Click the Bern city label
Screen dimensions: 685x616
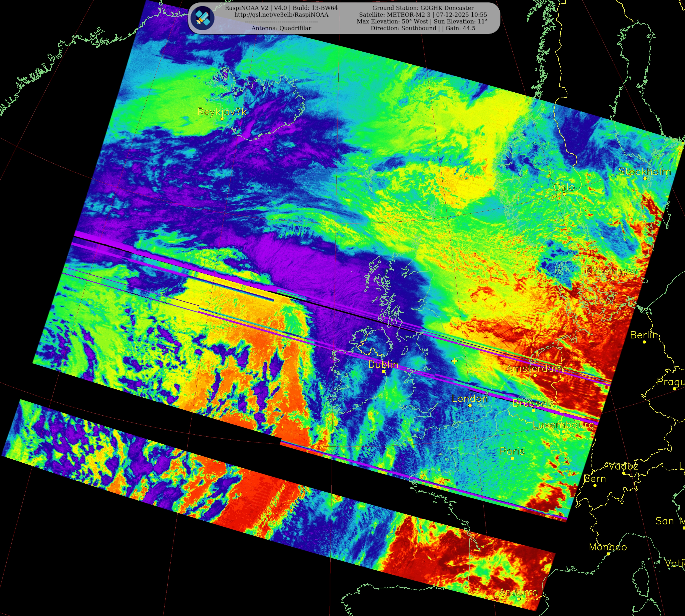pos(595,479)
